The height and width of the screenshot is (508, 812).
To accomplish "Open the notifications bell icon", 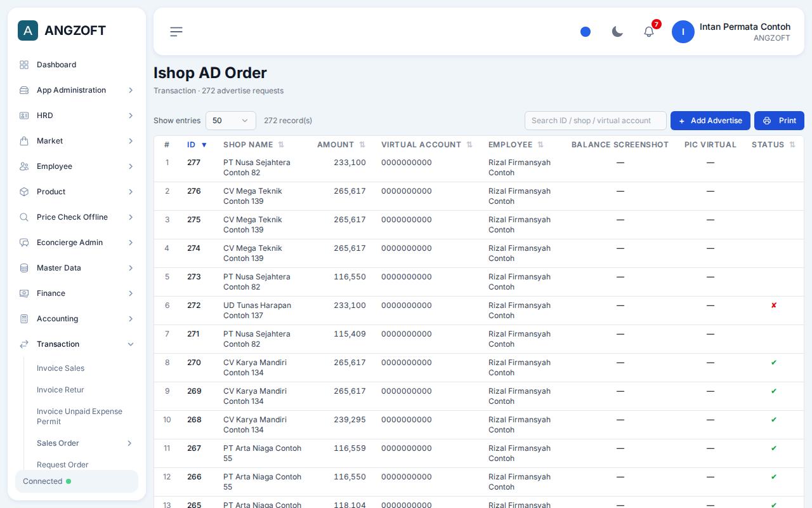I will (649, 32).
